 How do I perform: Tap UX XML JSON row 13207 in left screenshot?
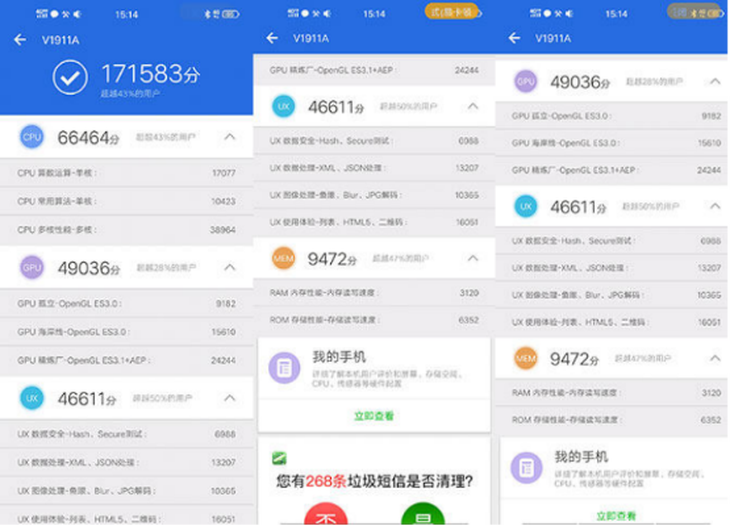[127, 463]
